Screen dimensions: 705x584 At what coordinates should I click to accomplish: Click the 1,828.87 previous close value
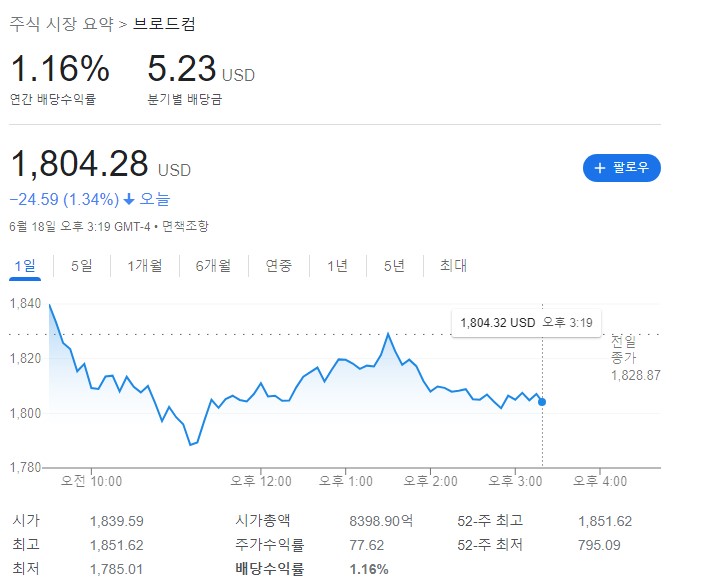636,375
